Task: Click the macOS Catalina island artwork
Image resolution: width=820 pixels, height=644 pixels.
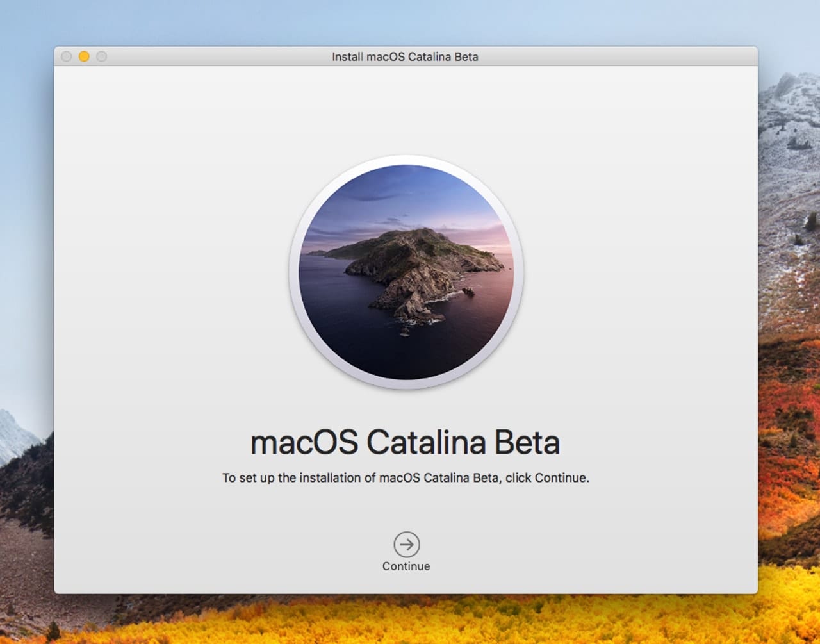Action: coord(406,272)
